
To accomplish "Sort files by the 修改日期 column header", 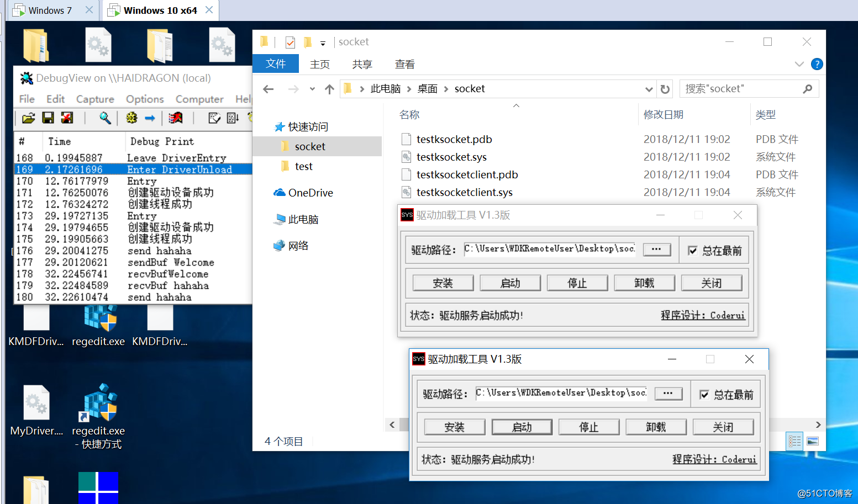I will [x=664, y=115].
